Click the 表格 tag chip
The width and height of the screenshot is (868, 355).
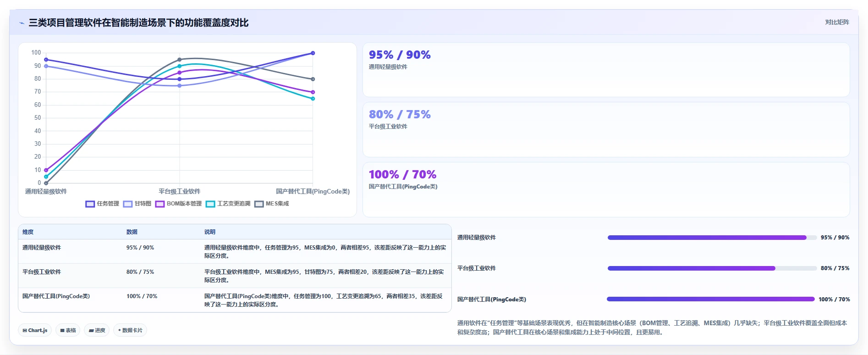tap(68, 330)
